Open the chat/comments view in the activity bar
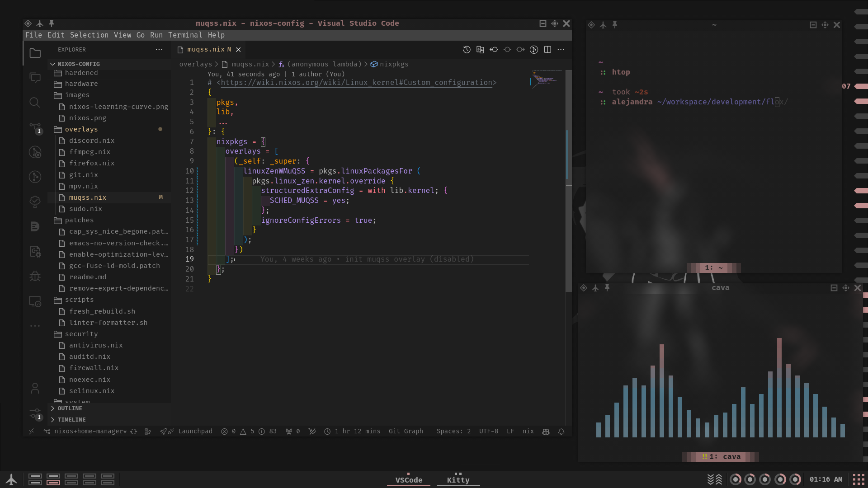This screenshot has width=868, height=488. click(x=35, y=78)
